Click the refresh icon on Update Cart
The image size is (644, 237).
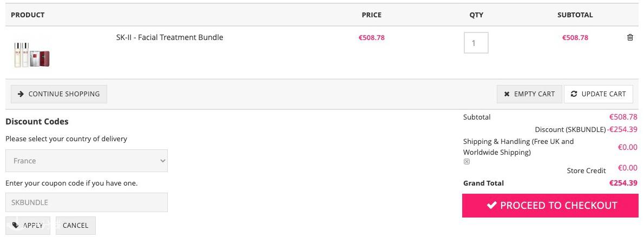[x=574, y=94]
